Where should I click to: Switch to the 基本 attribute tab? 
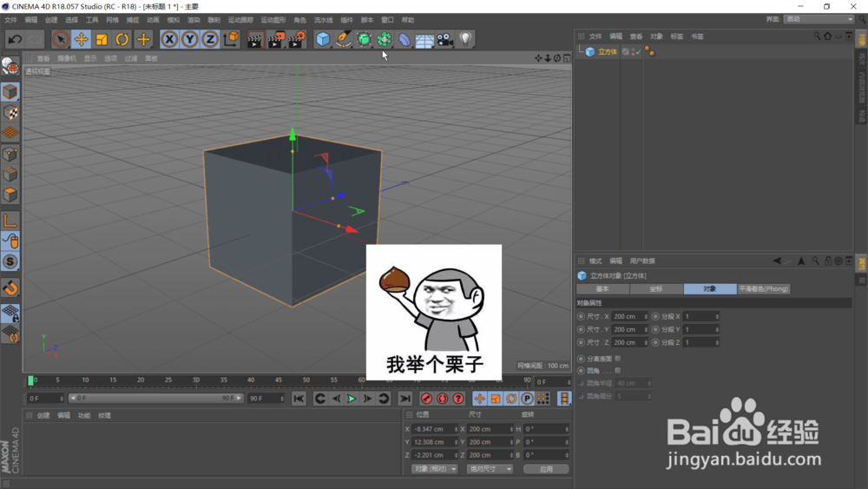tap(602, 289)
